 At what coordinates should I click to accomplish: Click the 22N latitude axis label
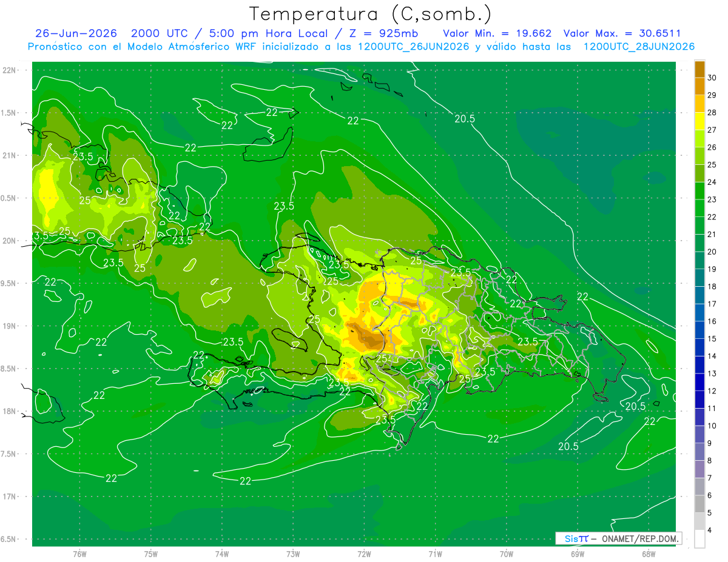(10, 70)
